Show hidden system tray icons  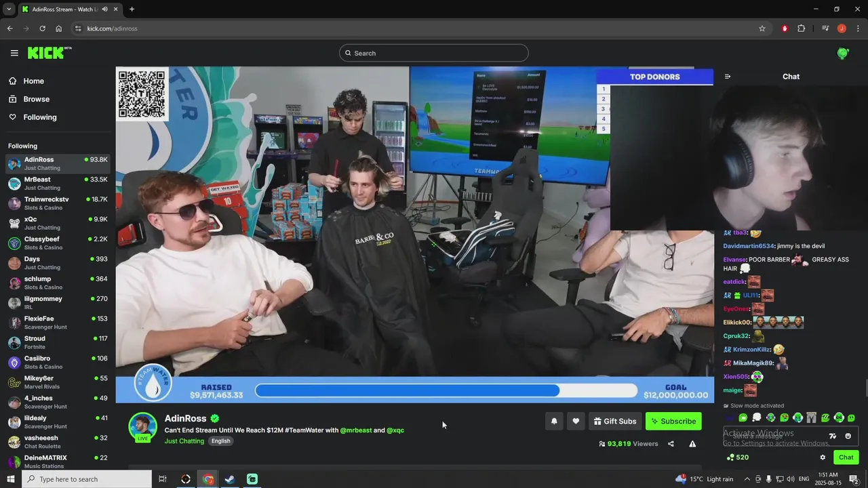coord(747,479)
